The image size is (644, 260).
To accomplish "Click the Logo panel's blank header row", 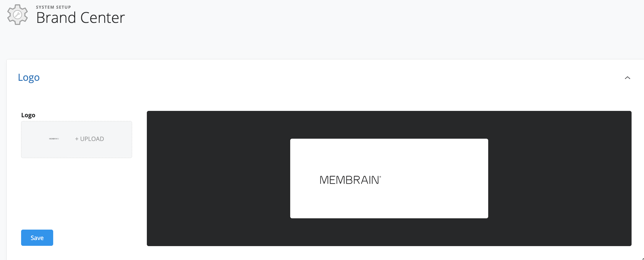I will (x=318, y=78).
